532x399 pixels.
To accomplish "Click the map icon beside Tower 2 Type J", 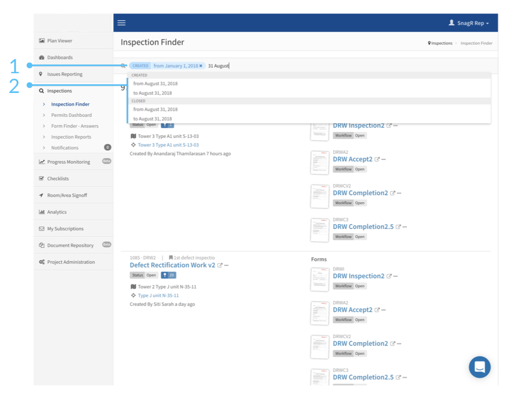I will coord(134,287).
